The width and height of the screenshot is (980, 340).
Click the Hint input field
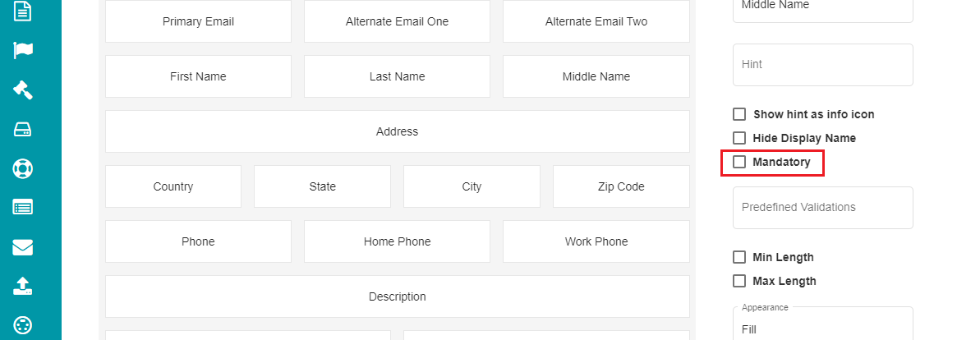point(822,65)
